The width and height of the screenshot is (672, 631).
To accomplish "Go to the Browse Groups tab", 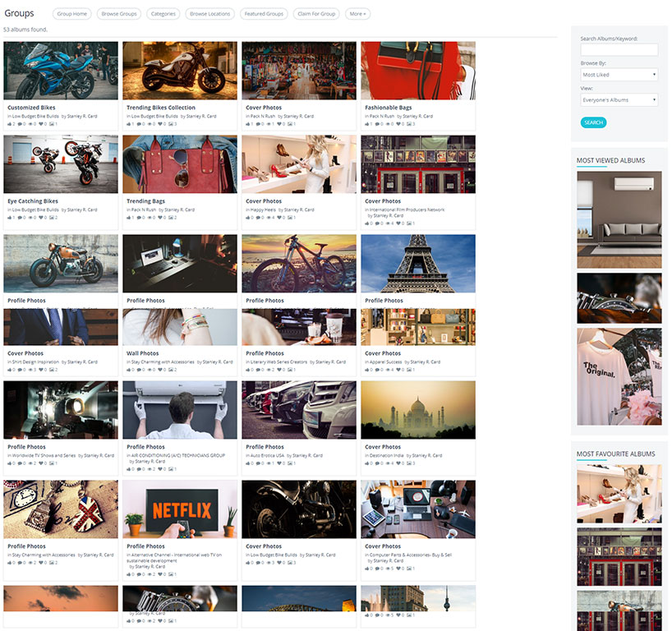I will [119, 14].
